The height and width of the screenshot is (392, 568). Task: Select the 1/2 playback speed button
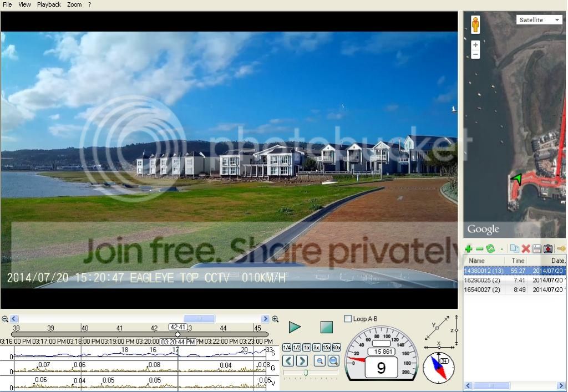pyautogui.click(x=297, y=348)
